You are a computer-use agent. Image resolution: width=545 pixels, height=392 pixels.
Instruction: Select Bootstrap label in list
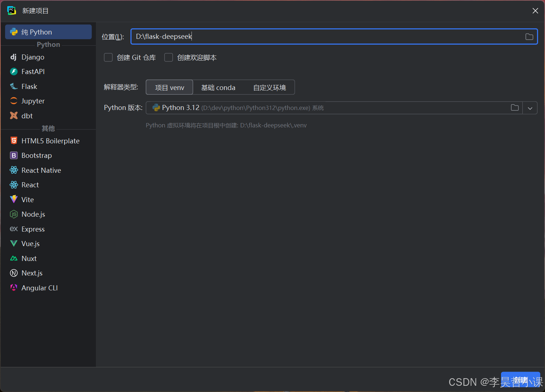coord(37,155)
